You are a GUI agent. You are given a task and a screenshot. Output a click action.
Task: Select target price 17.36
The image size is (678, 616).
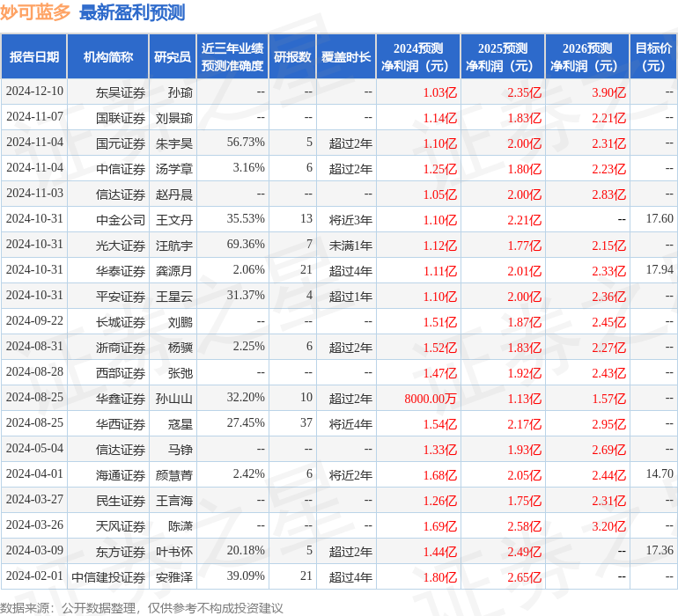[660, 550]
